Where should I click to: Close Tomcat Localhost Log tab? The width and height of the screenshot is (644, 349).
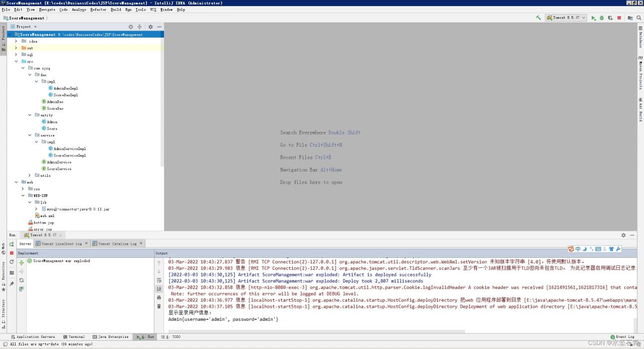(87, 243)
